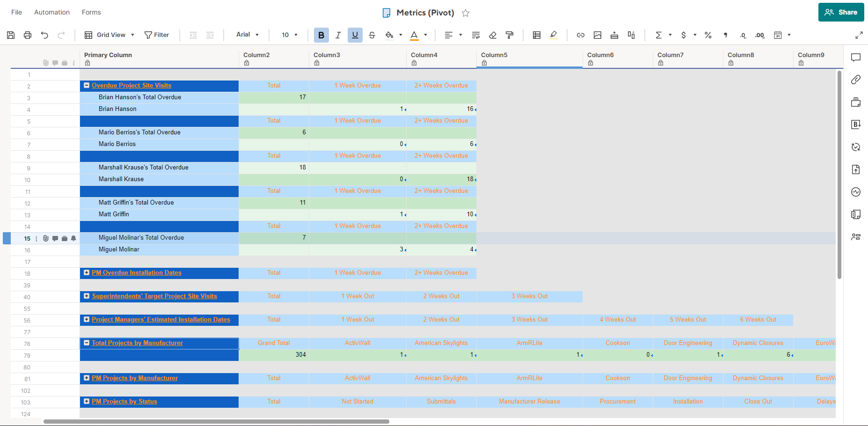Click the Decrease decimal icon
Screen dimensions: 868x426
coord(743,35)
